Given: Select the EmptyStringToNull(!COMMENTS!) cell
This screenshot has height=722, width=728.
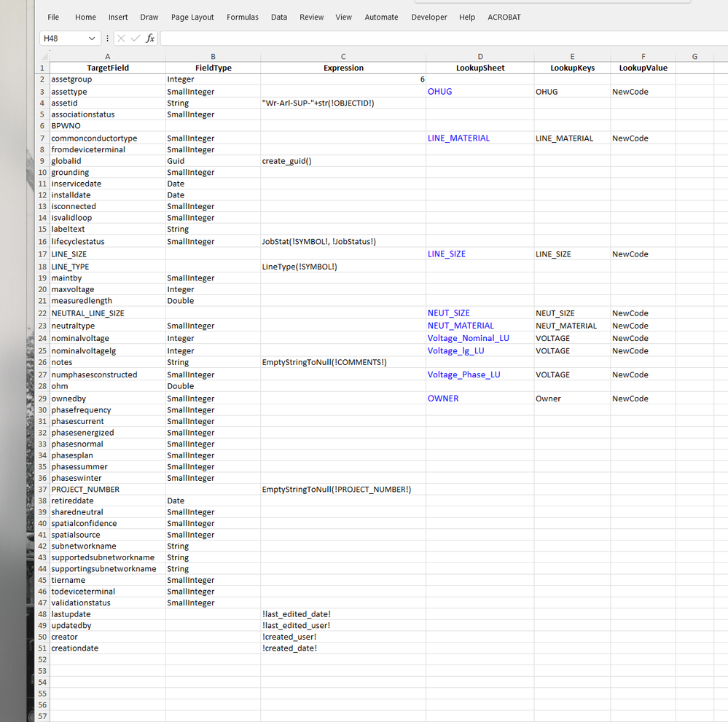Looking at the screenshot, I should 343,362.
